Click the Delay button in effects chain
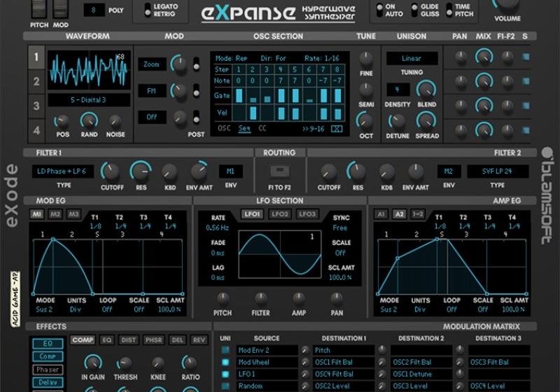Image resolution: width=560 pixels, height=392 pixels. [x=48, y=382]
